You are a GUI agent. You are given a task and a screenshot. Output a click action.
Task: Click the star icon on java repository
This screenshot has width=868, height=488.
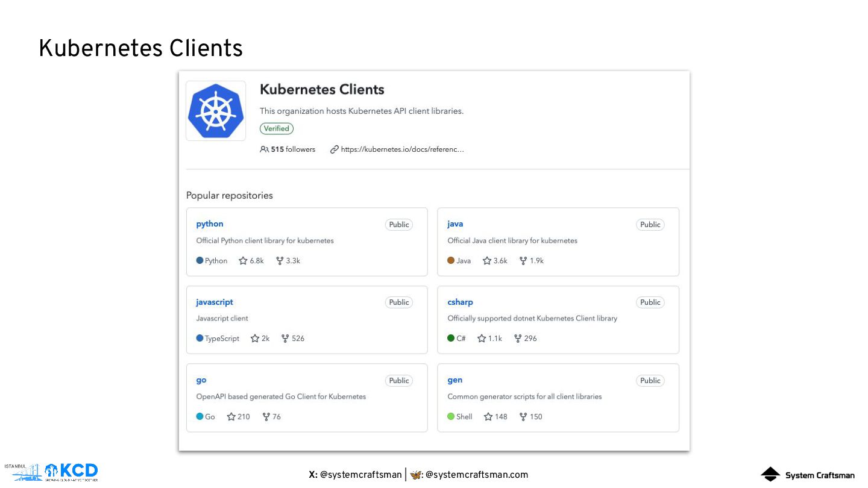pyautogui.click(x=487, y=261)
